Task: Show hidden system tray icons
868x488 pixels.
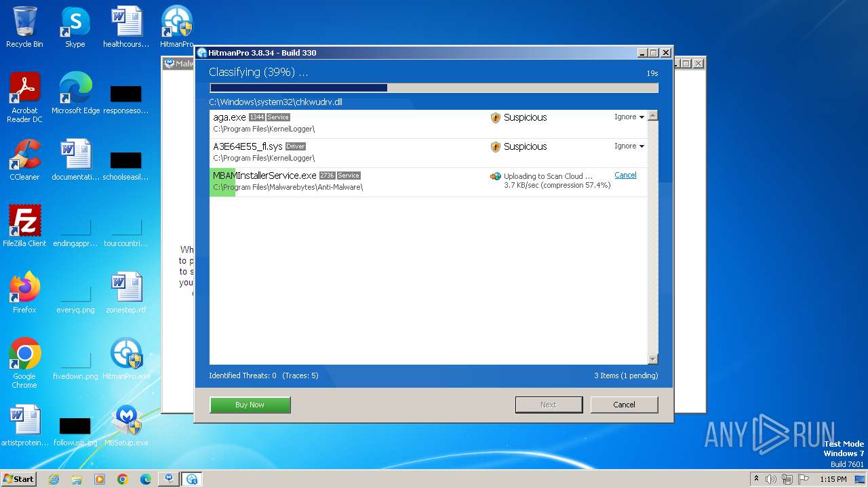Action: point(757,479)
